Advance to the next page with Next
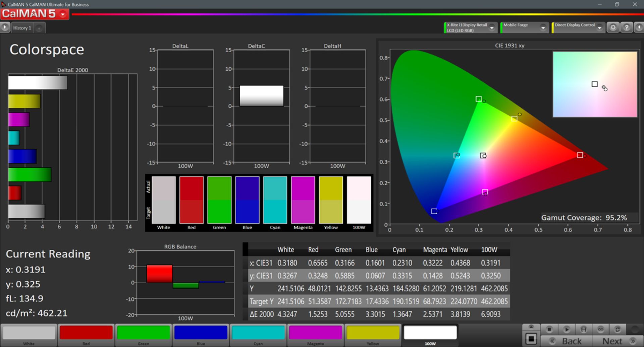The height and width of the screenshot is (347, 644). (617, 341)
